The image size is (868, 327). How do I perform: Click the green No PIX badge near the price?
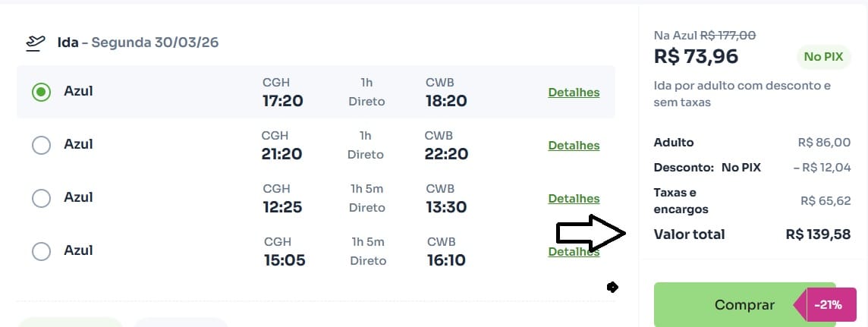[824, 56]
